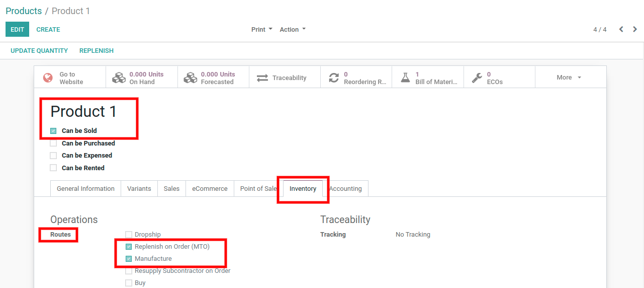Toggle the Buy route checkbox
The width and height of the screenshot is (644, 288).
[129, 283]
